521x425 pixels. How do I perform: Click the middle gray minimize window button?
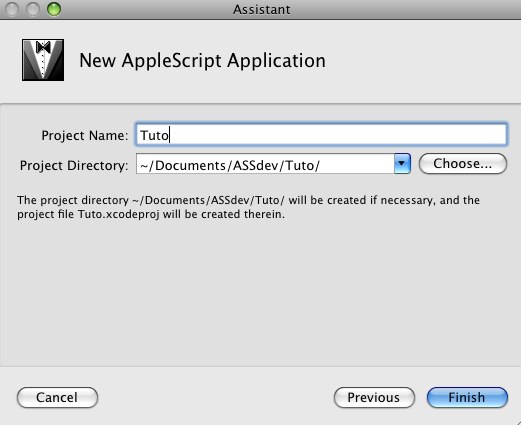click(x=33, y=9)
